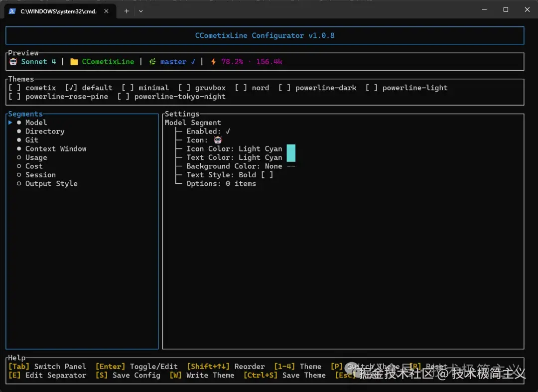
Task: Click the Save Config shortcut in Help
Action: click(128, 375)
